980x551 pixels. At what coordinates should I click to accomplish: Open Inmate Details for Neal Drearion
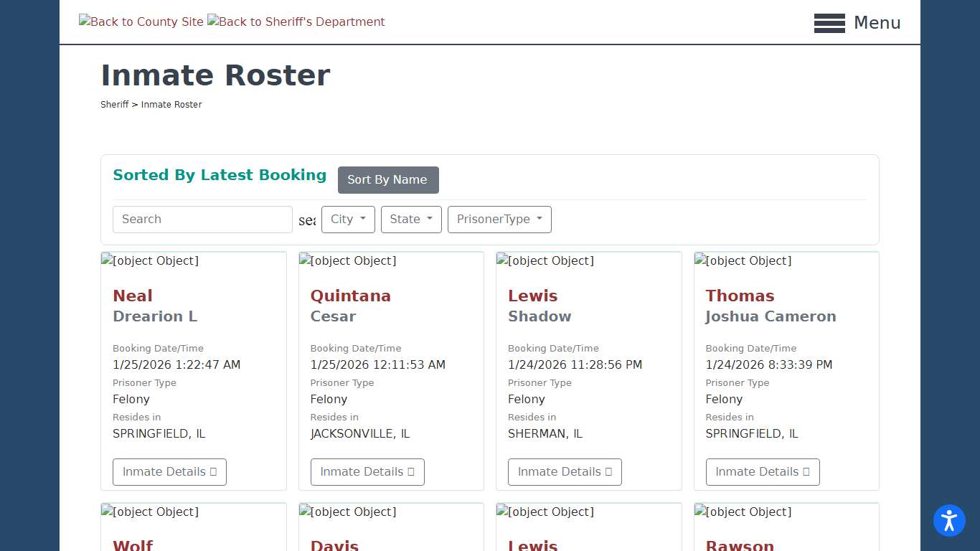169,471
